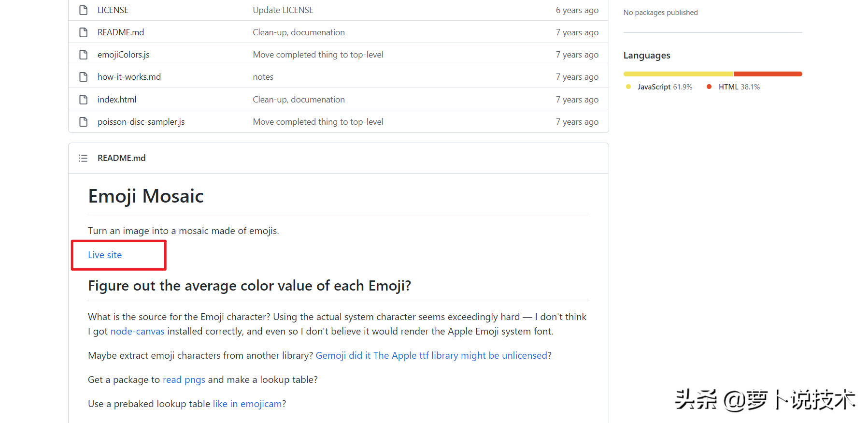Open the "Update LICENSE" commit message
The width and height of the screenshot is (868, 423).
click(x=283, y=10)
